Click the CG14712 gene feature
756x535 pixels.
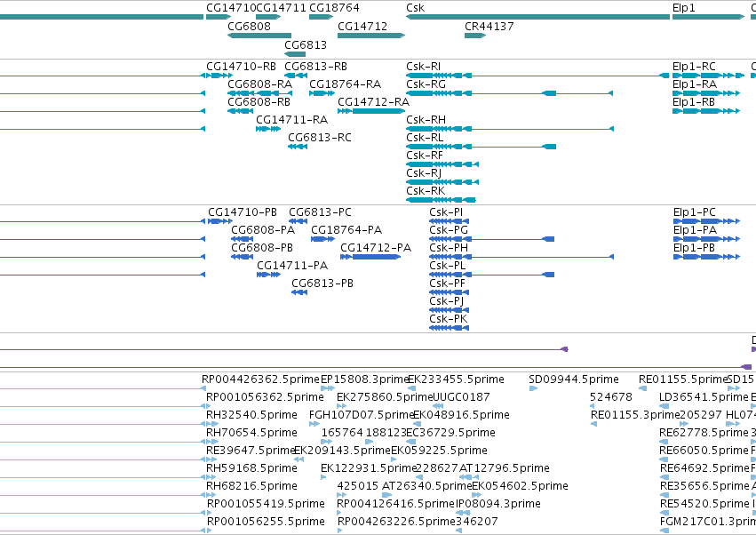pyautogui.click(x=371, y=36)
